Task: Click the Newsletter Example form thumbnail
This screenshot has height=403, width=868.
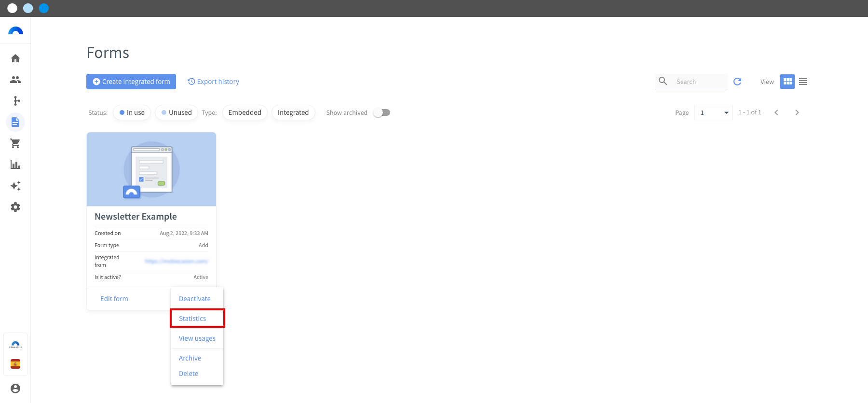Action: (151, 169)
